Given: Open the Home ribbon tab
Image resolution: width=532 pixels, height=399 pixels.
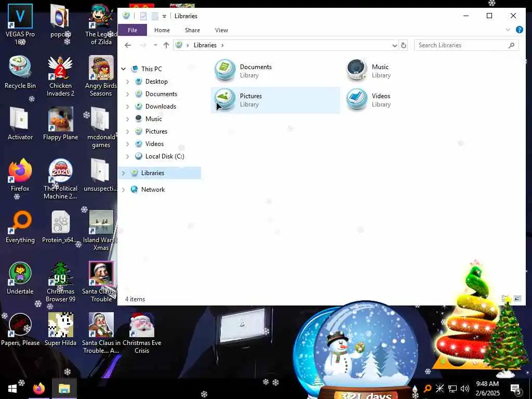Looking at the screenshot, I should click(x=162, y=30).
